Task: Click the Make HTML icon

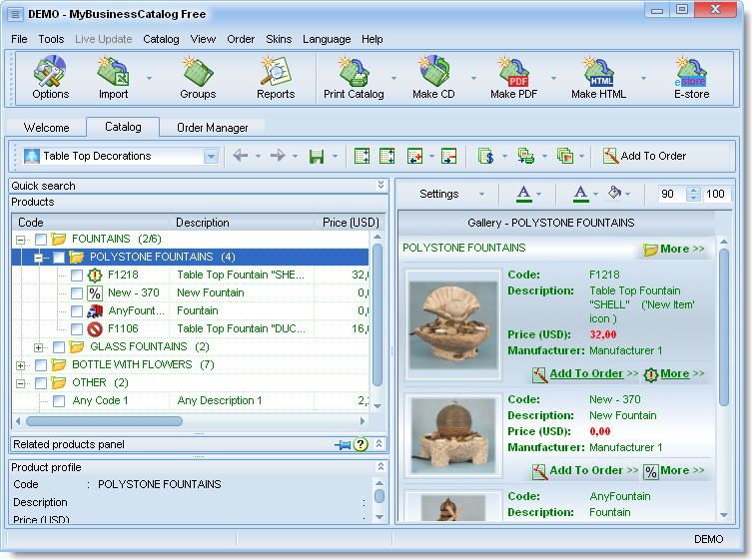Action: tap(598, 77)
